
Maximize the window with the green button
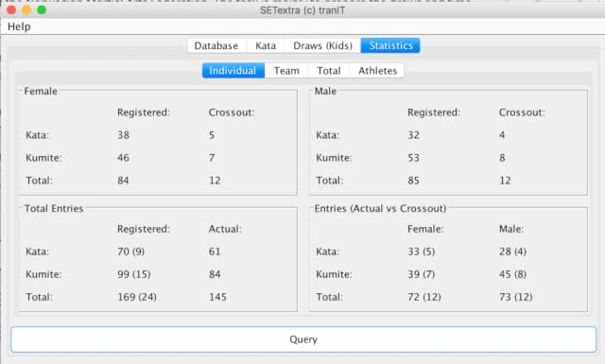click(x=42, y=10)
